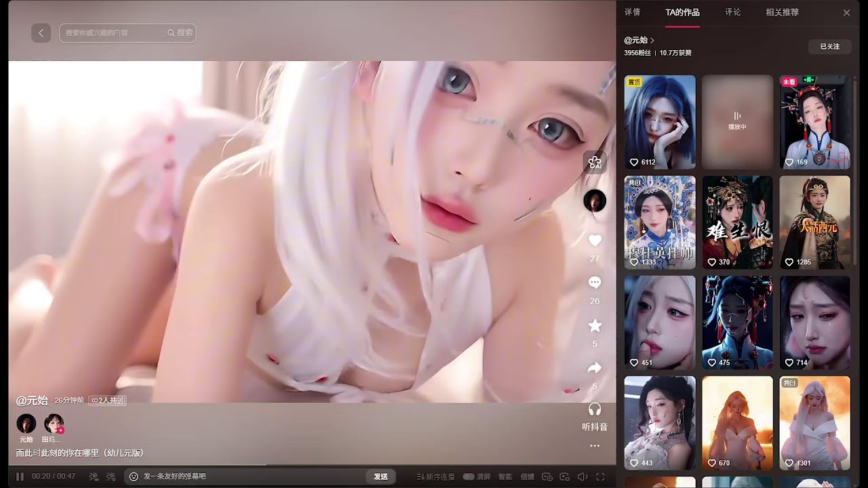Switch to the 详情 tab

[x=632, y=12]
